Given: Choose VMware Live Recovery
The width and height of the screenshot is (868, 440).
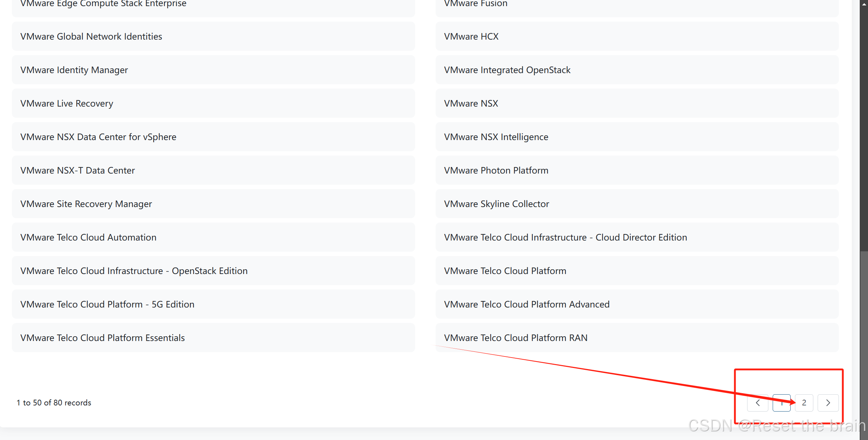Looking at the screenshot, I should coord(67,103).
